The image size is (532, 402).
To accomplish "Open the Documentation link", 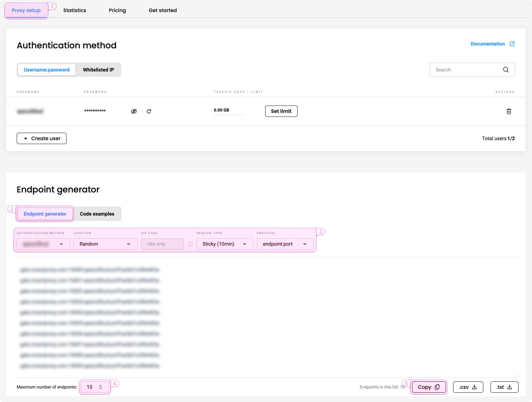I will 488,44.
